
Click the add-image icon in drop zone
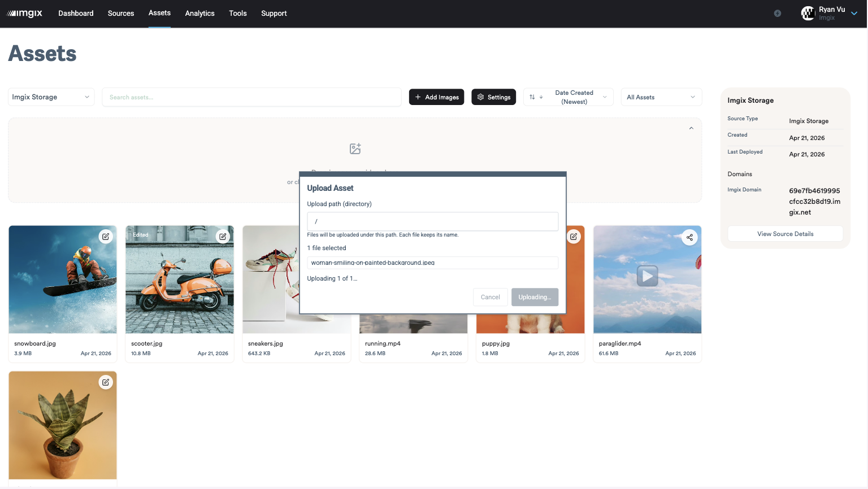click(x=355, y=149)
